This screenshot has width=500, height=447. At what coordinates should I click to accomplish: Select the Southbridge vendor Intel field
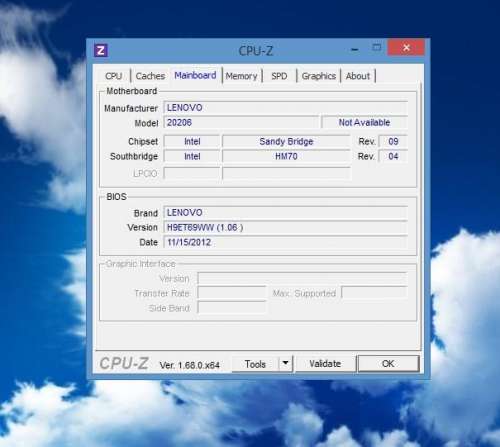pos(192,156)
